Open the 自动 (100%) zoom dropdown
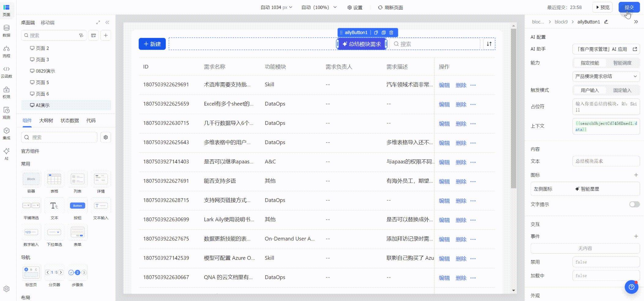644x301 pixels. [x=319, y=7]
